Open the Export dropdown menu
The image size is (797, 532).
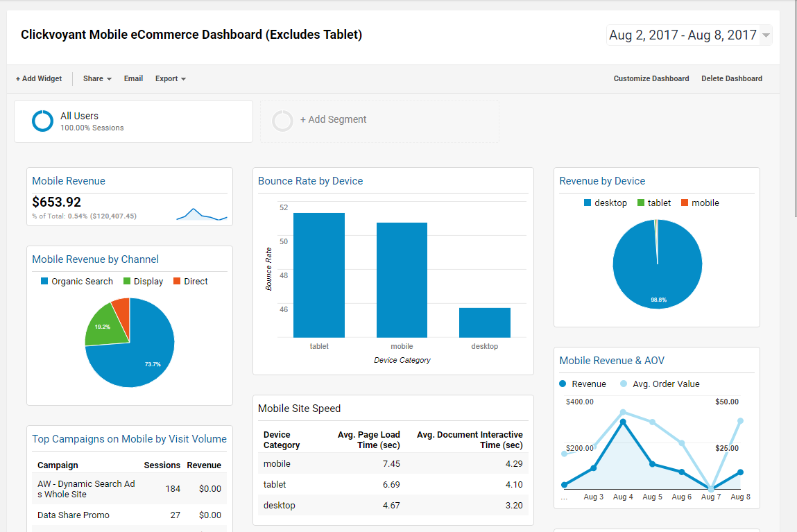[x=170, y=79]
